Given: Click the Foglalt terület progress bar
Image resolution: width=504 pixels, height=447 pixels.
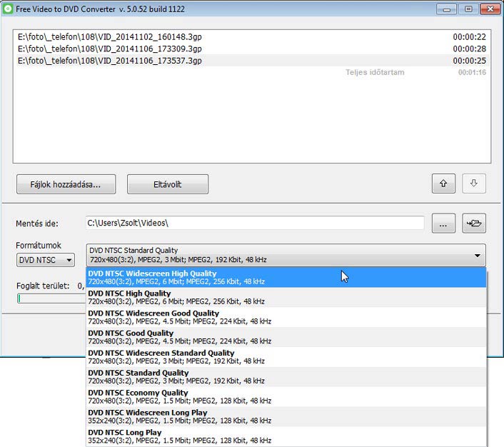Looking at the screenshot, I should point(51,298).
